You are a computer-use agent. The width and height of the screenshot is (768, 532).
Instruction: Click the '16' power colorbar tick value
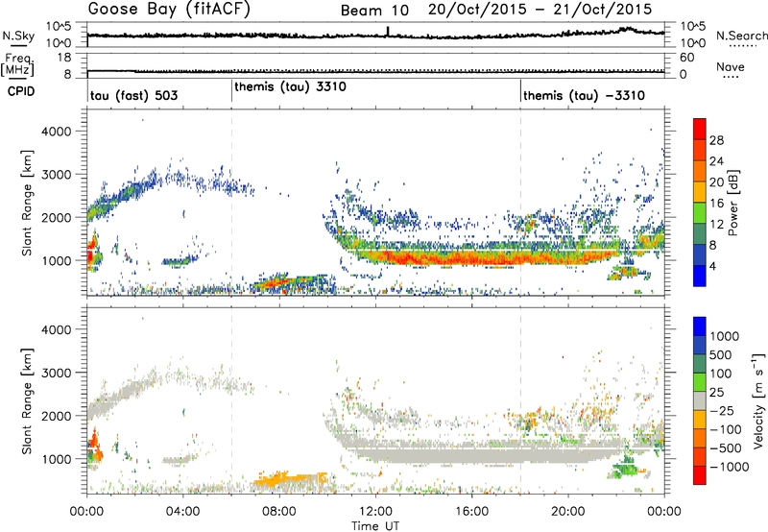click(x=716, y=204)
